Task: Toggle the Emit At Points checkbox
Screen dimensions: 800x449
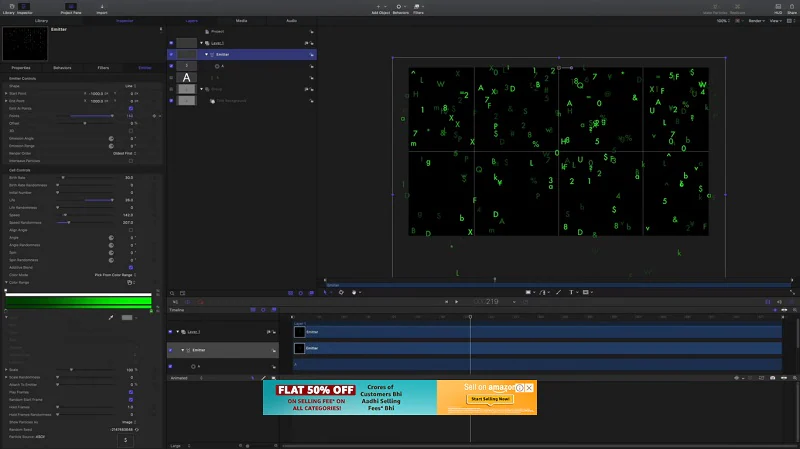Action: 131,108
